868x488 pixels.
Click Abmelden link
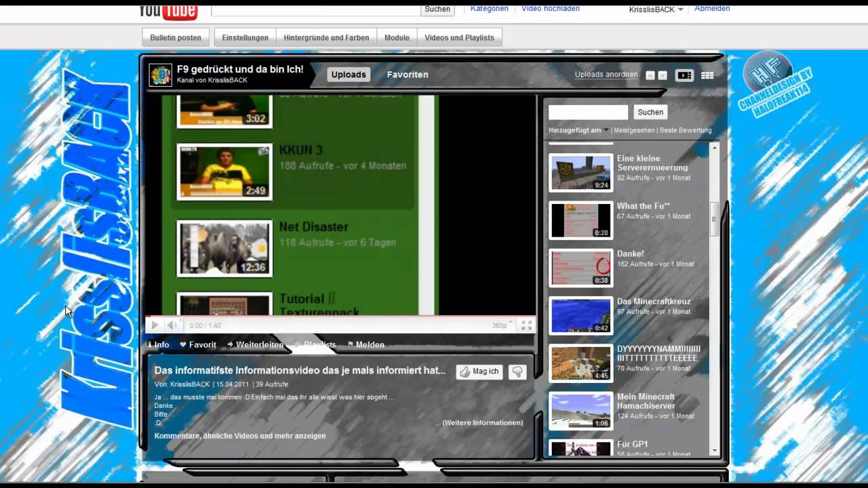coord(712,8)
